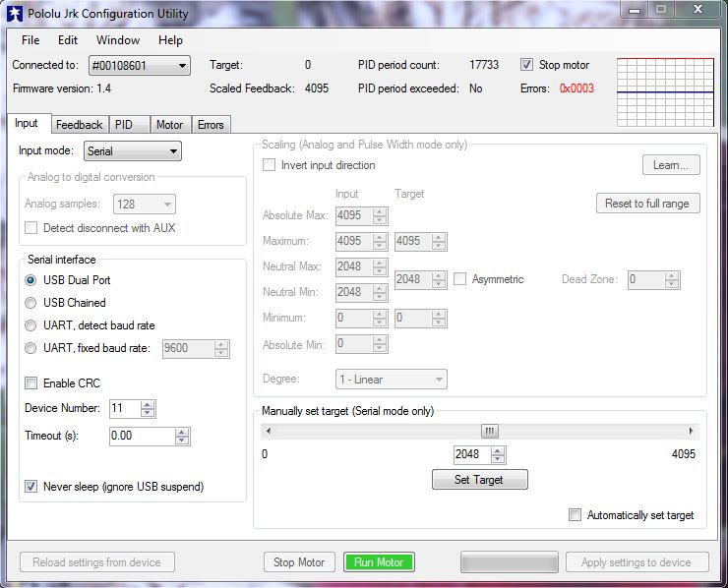Click the red Errors code 0x0003
Image resolution: width=728 pixels, height=588 pixels.
pos(576,88)
